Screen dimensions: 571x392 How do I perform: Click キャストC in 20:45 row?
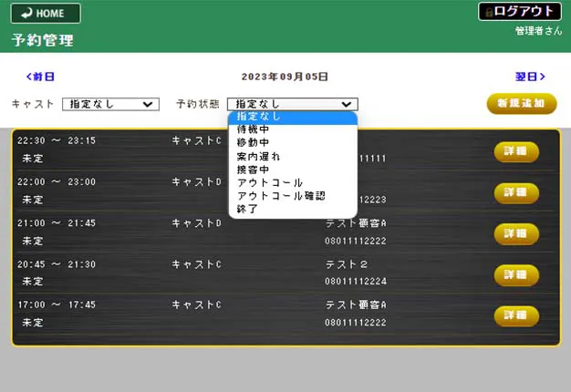pyautogui.click(x=197, y=263)
